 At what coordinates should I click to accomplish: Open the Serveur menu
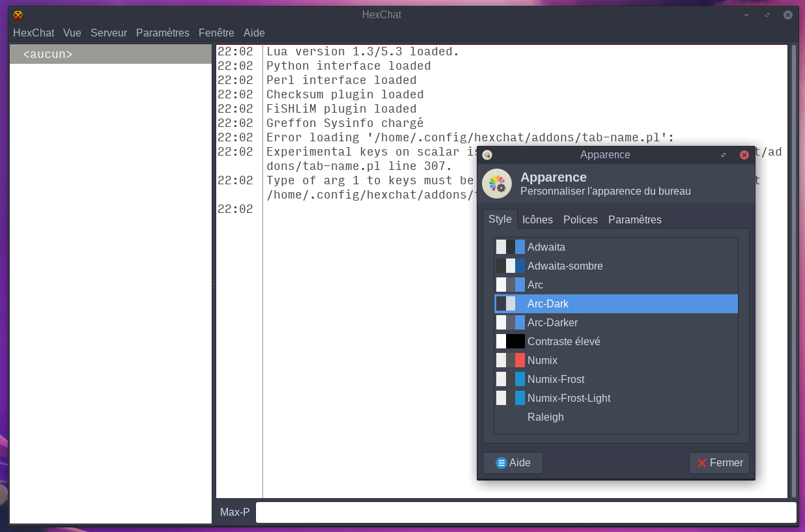click(x=109, y=33)
